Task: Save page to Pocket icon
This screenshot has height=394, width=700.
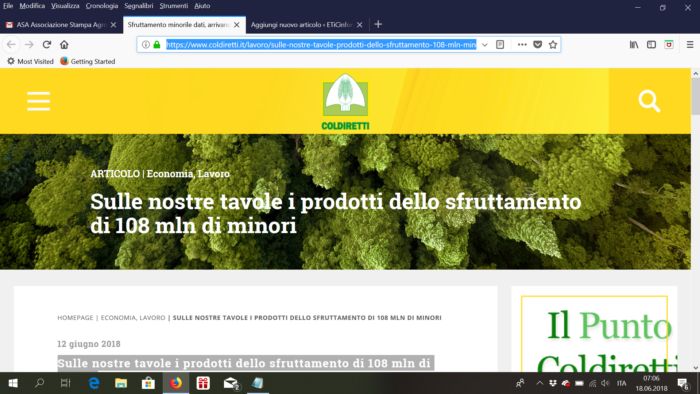Action: [538, 45]
